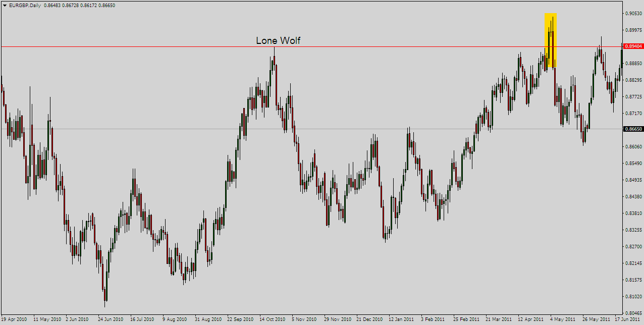Click the 4 May 2011 date label
The image size is (644, 325).
[563, 319]
